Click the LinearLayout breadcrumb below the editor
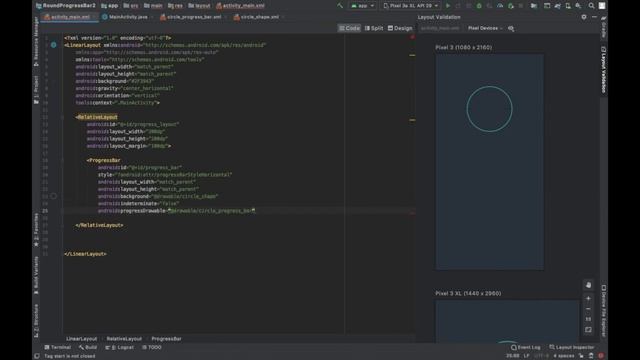 tap(81, 338)
